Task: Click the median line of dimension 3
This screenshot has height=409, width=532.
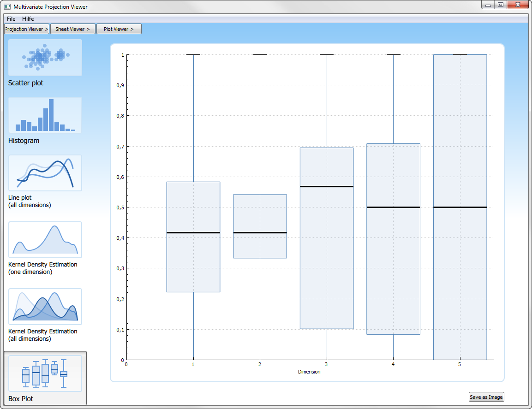Action: click(327, 187)
